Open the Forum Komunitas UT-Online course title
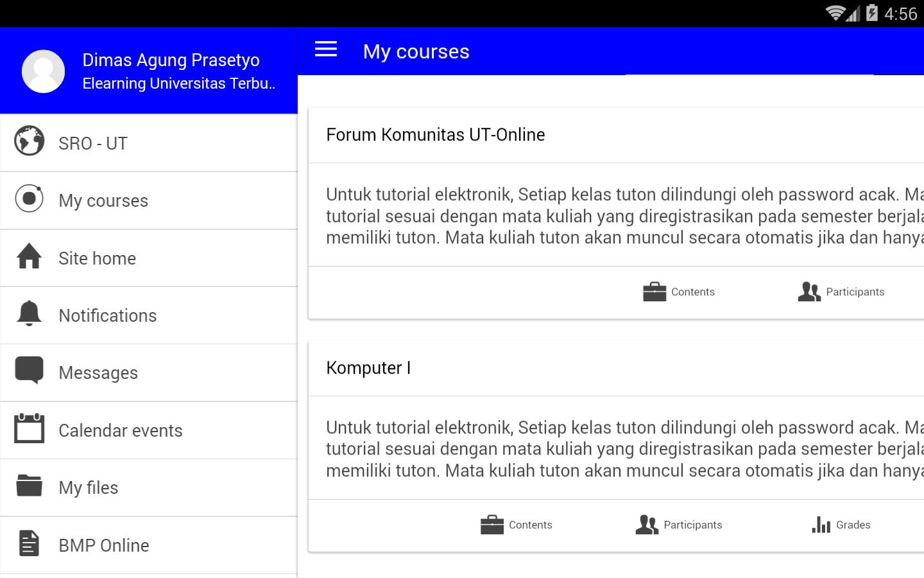924x578 pixels. click(x=436, y=135)
